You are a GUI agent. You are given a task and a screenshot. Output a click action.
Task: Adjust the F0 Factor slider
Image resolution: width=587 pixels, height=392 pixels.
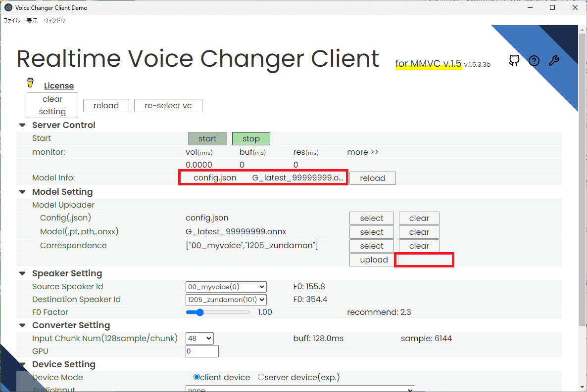[217, 312]
